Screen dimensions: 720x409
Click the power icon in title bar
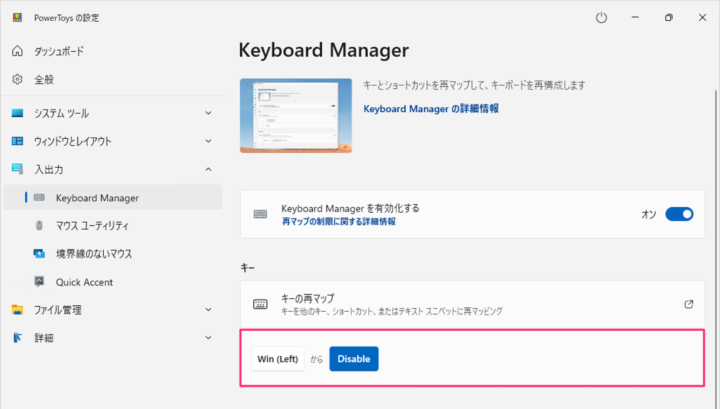tap(601, 17)
